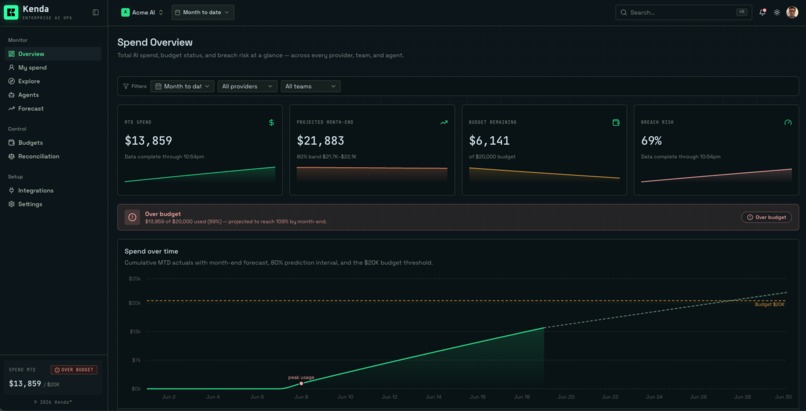Image resolution: width=806 pixels, height=411 pixels.
Task: Toggle the theme sun icon
Action: point(777,12)
